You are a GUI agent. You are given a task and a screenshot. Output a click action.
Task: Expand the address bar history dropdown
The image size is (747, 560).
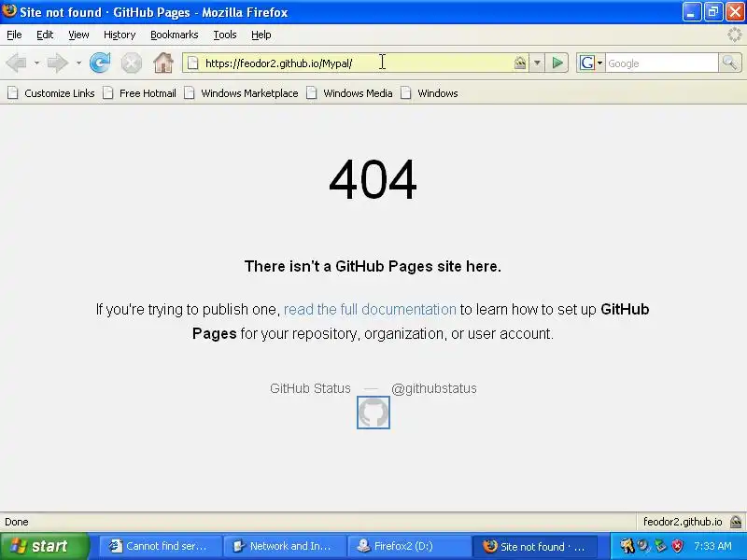click(x=537, y=63)
